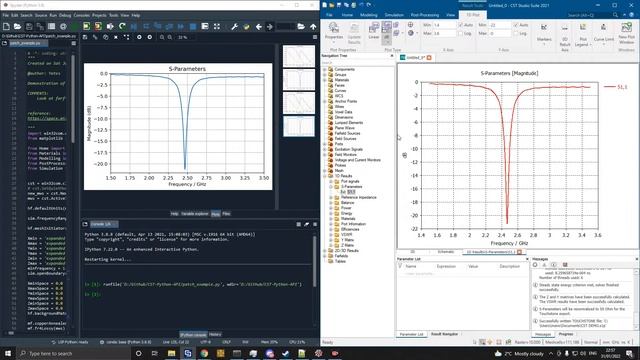
Task: Select dB plot type in CST
Action: 386,32
